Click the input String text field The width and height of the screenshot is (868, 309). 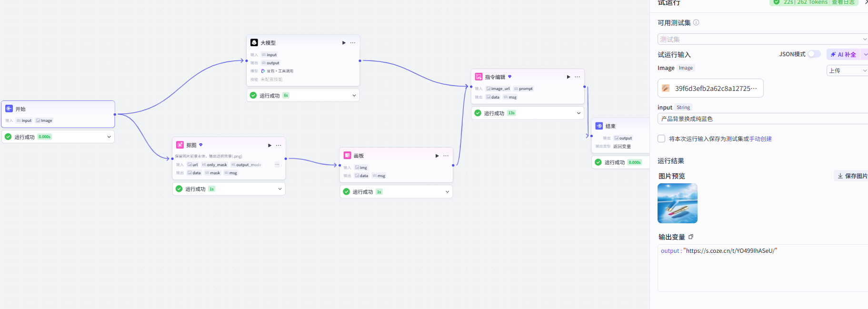point(763,119)
